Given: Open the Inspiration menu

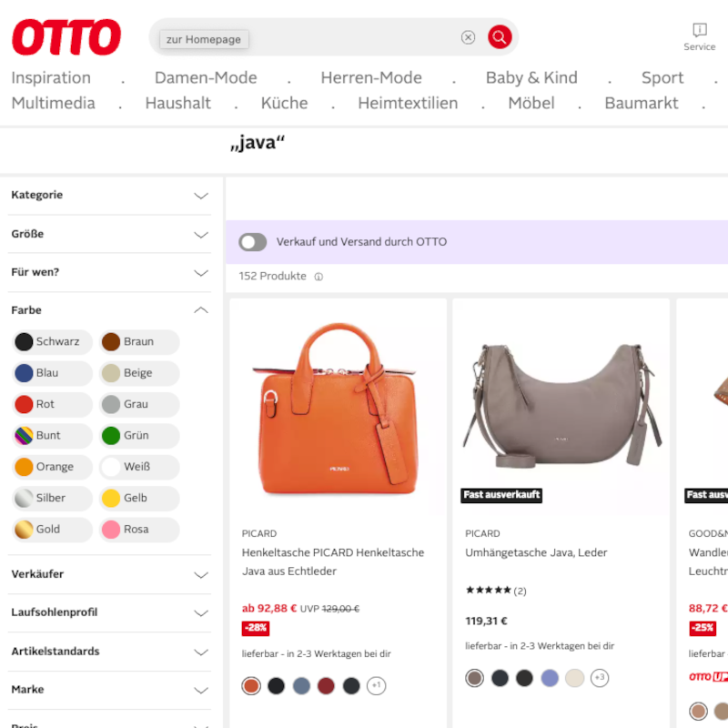Looking at the screenshot, I should coord(51,77).
